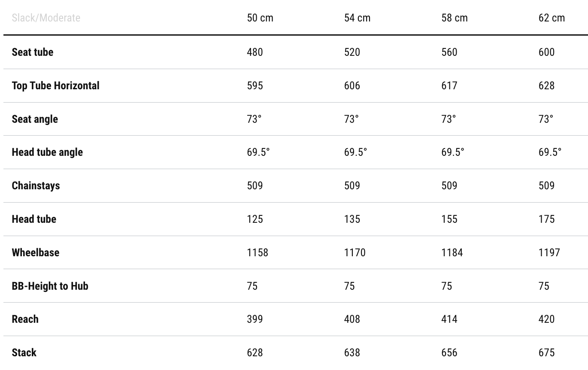Select the 606 top tube value

[x=352, y=85]
